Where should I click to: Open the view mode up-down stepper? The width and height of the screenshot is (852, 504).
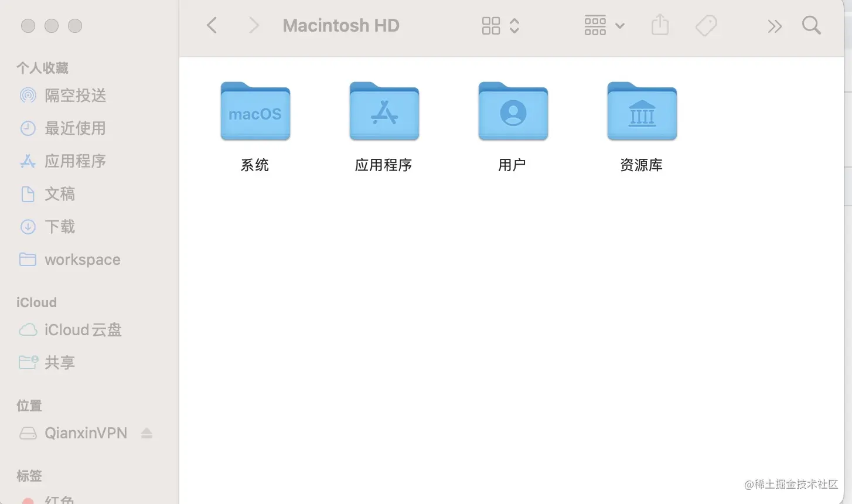click(514, 25)
